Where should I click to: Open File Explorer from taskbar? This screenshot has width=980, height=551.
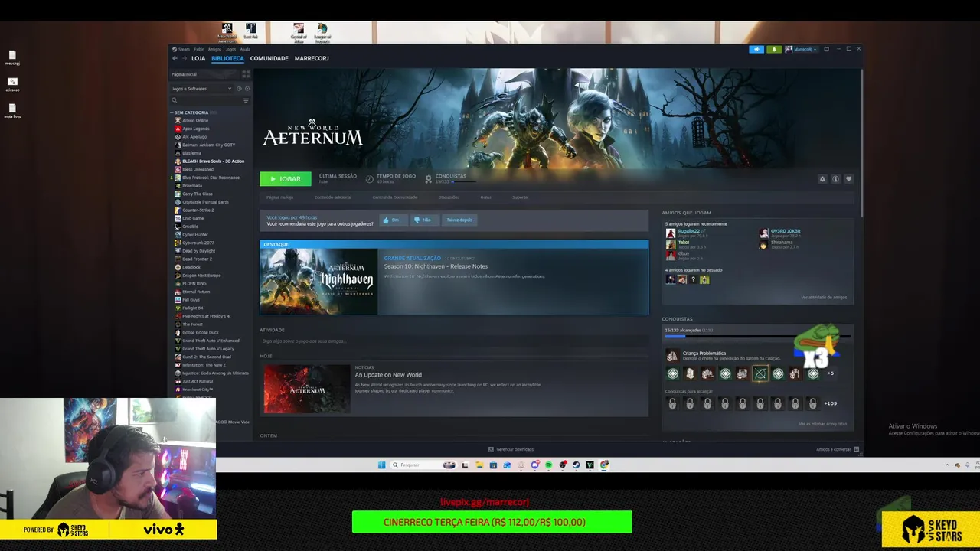[479, 465]
